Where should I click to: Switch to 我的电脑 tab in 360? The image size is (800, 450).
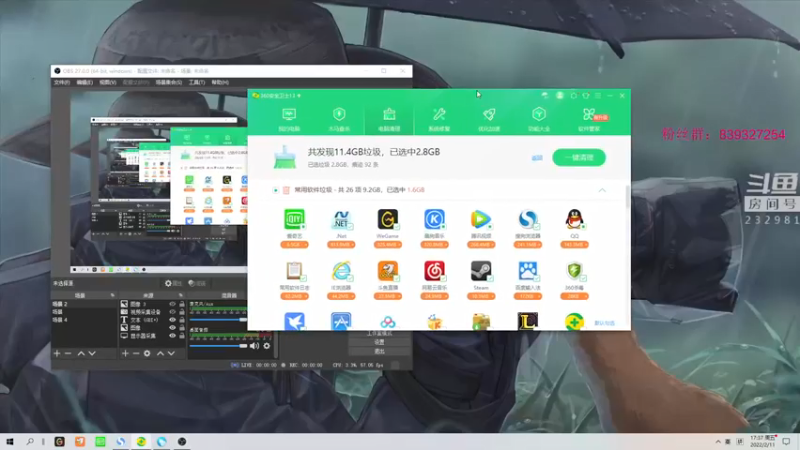tap(289, 119)
